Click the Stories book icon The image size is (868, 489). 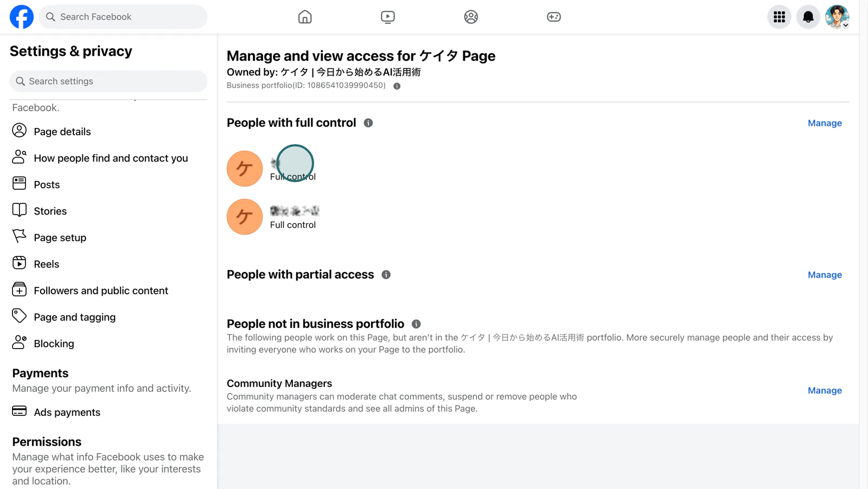[x=20, y=210]
